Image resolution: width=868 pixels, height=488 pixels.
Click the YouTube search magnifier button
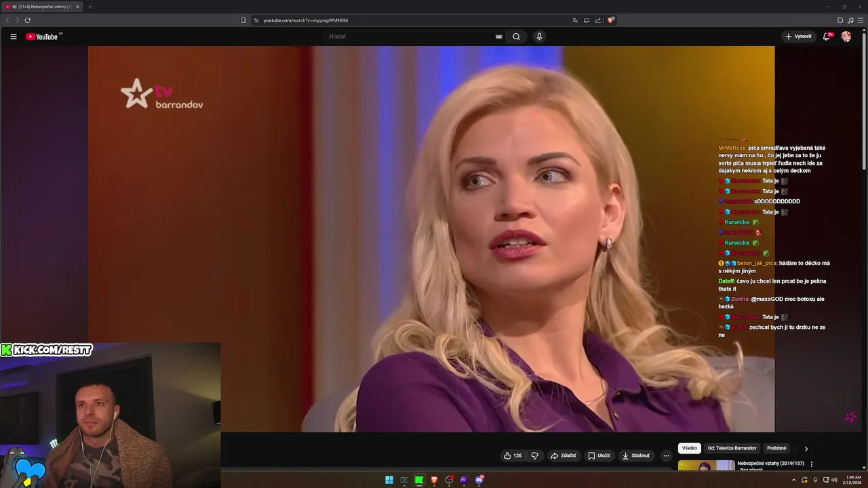516,37
